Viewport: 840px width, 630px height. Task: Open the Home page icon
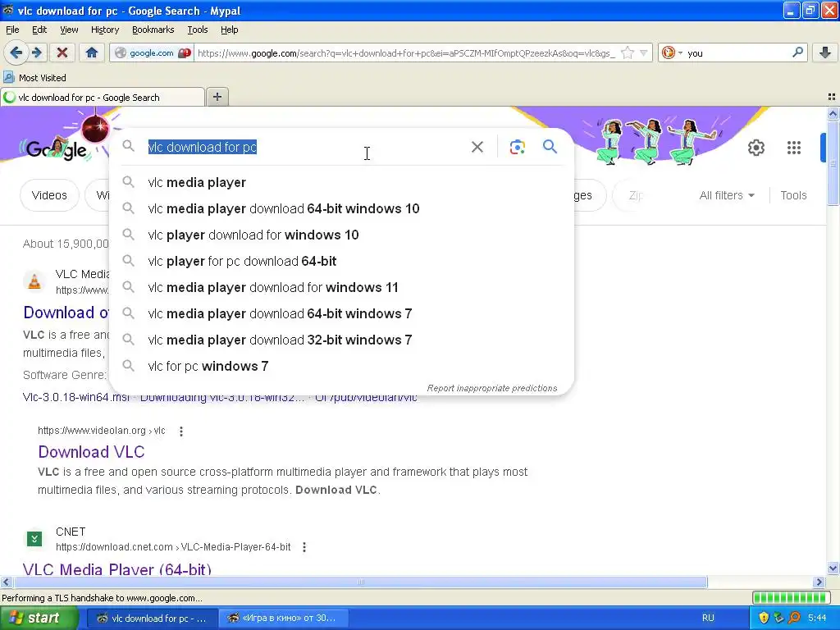(x=92, y=52)
